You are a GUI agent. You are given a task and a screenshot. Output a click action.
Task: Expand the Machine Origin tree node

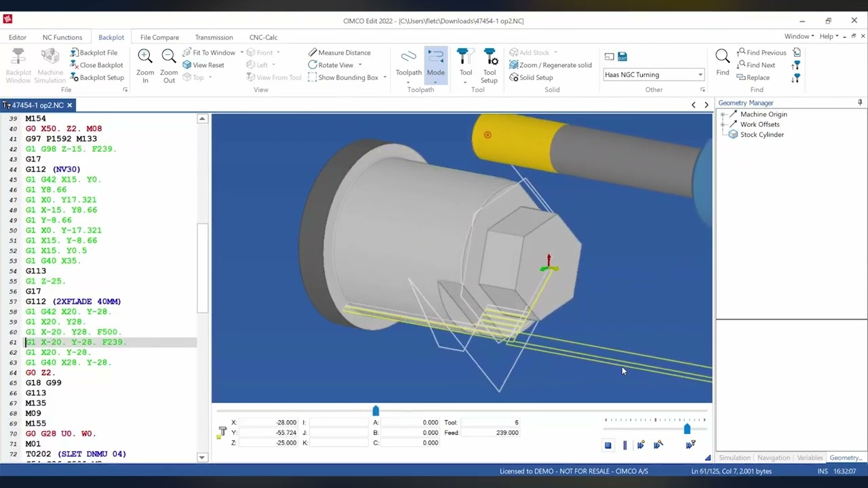[x=723, y=115]
